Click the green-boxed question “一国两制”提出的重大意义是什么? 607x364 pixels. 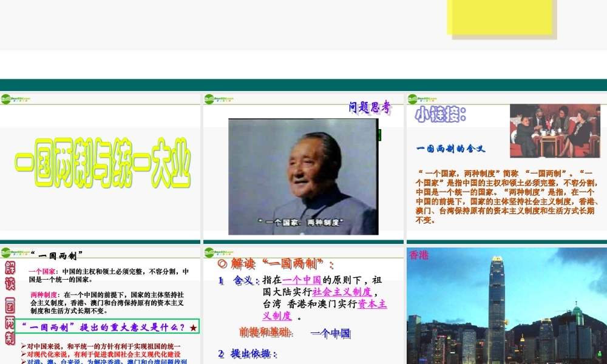[x=107, y=326]
